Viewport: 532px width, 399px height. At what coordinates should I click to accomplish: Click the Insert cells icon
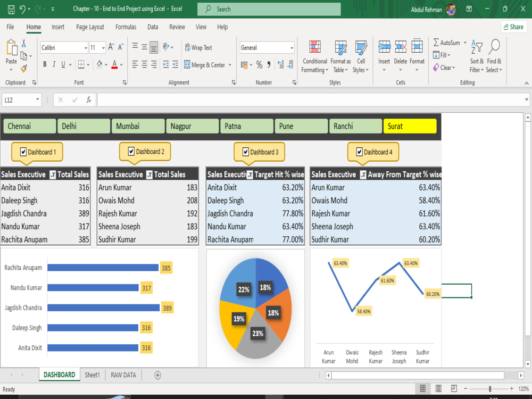click(384, 47)
